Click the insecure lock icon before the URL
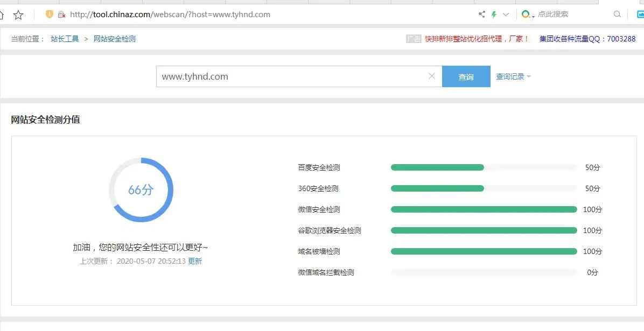Viewport: 644px width, 331px height. click(x=61, y=15)
